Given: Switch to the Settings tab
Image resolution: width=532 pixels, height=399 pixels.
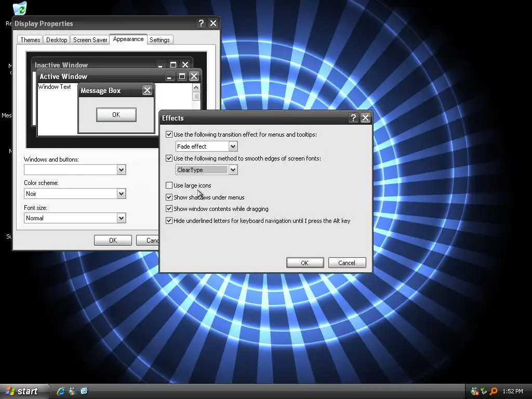Looking at the screenshot, I should [x=159, y=39].
